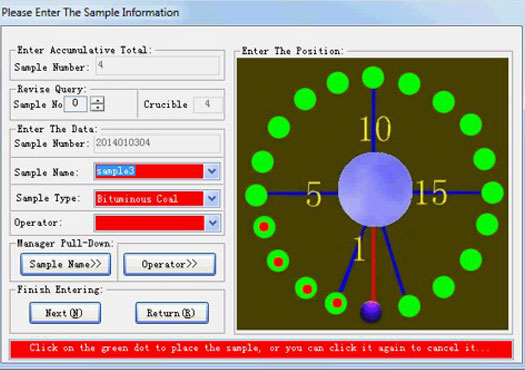The width and height of the screenshot is (525, 370).
Task: Click the Sample Name>> manager button
Action: coord(66,264)
